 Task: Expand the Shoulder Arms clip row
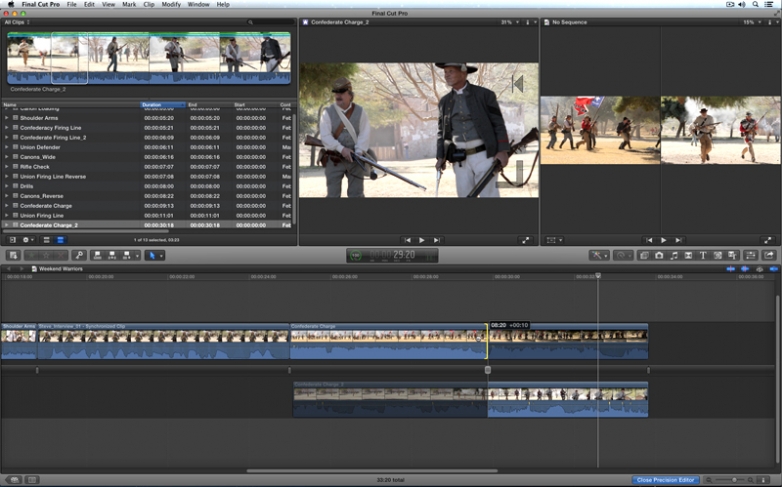click(6, 118)
